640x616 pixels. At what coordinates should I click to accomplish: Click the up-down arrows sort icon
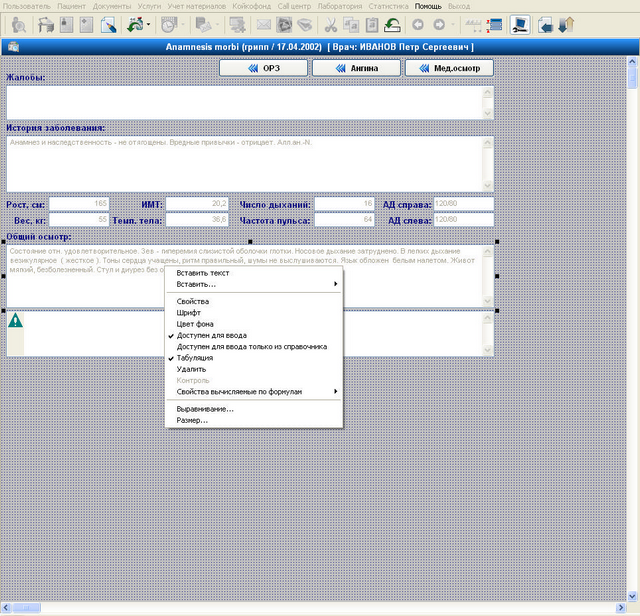[566, 25]
